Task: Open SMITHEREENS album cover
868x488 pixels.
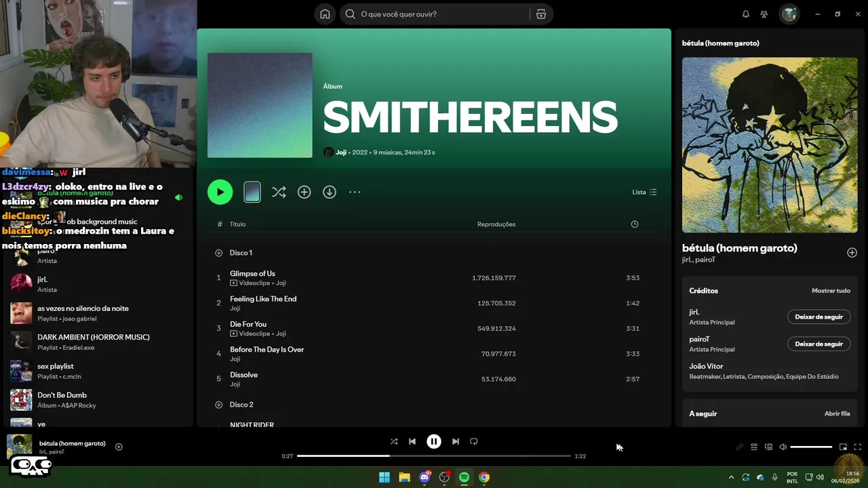Action: [260, 105]
